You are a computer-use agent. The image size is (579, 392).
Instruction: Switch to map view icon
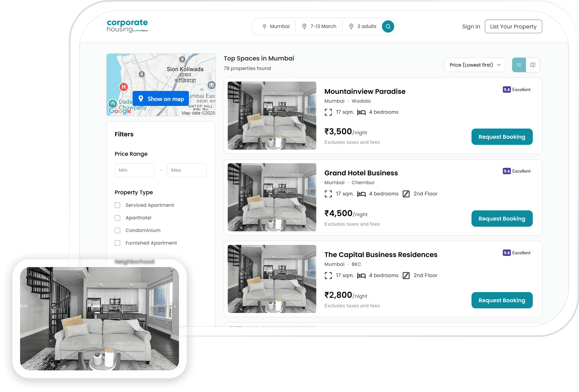coord(533,65)
